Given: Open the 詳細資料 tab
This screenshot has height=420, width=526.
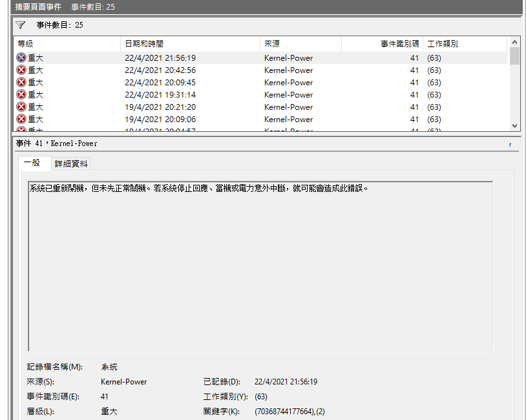Looking at the screenshot, I should (x=71, y=163).
